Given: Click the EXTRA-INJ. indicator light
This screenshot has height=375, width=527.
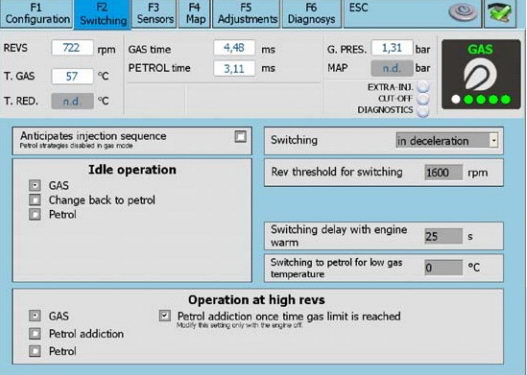Looking at the screenshot, I should click(x=423, y=87).
